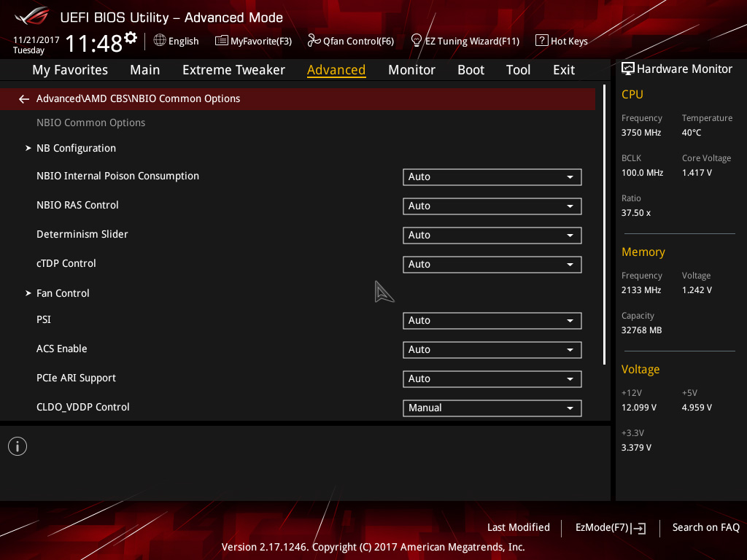Select the Advanced tab

336,70
